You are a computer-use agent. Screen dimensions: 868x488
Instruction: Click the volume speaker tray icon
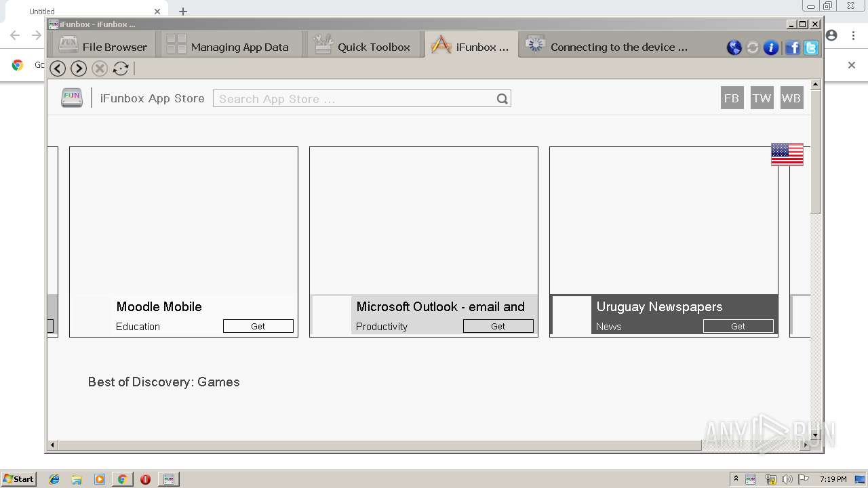787,479
